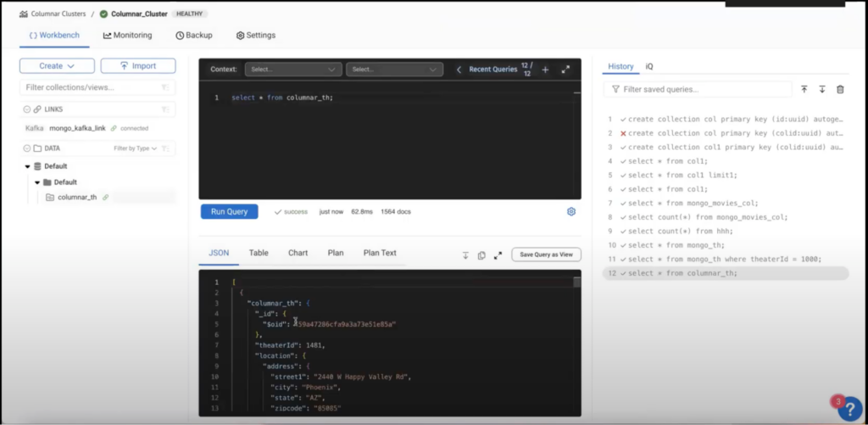
Task: Click the download results icon
Action: point(465,255)
